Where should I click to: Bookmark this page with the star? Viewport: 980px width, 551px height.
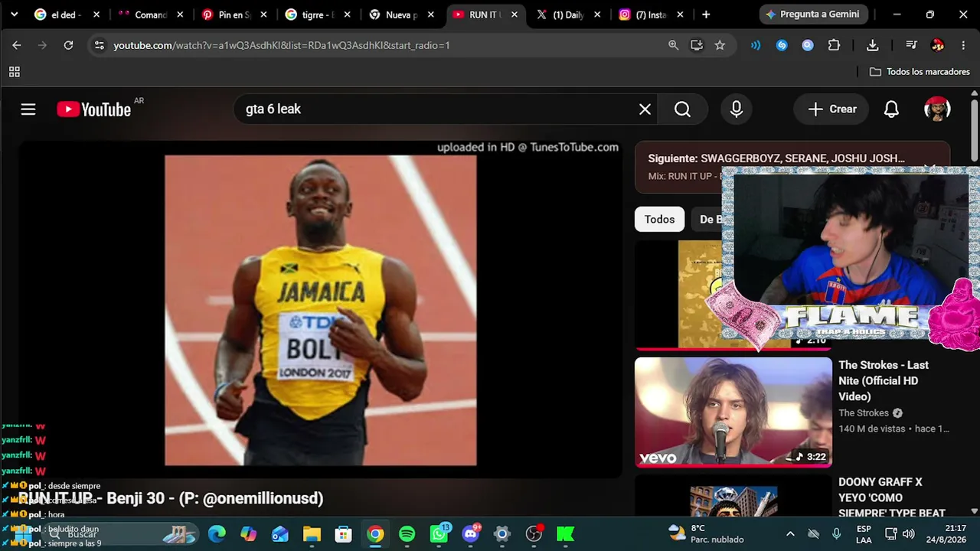[720, 45]
